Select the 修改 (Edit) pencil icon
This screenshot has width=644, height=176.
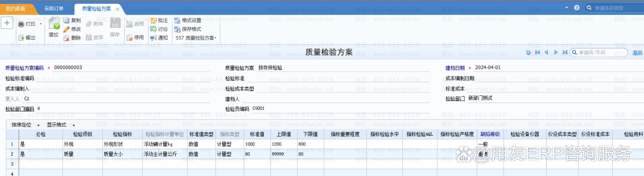pyautogui.click(x=66, y=29)
